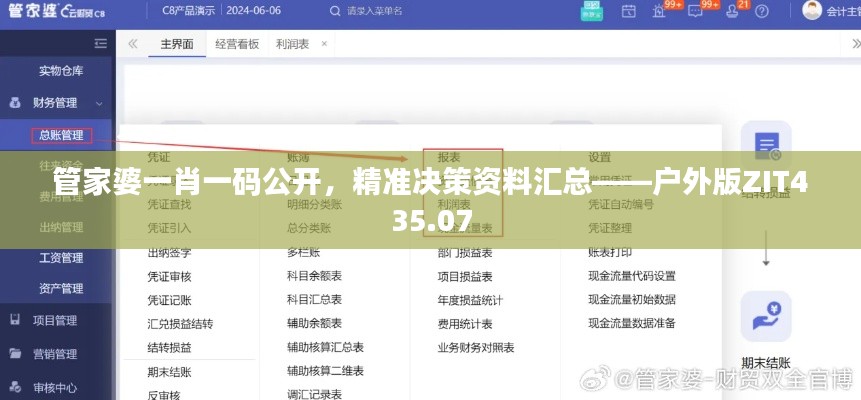The image size is (861, 400).
Task: Collapse the left sidebar menu icon
Action: pos(100,44)
